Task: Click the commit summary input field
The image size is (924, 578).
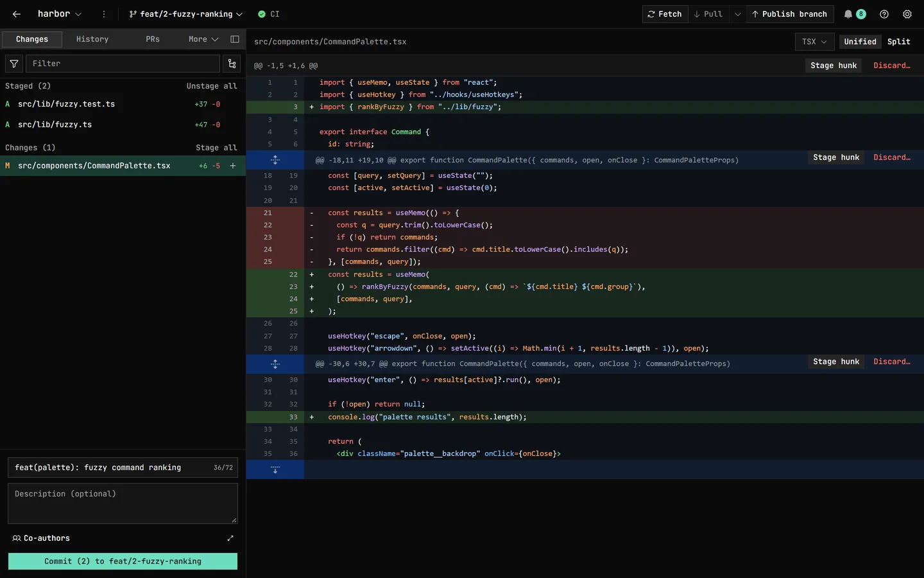Action: click(123, 468)
